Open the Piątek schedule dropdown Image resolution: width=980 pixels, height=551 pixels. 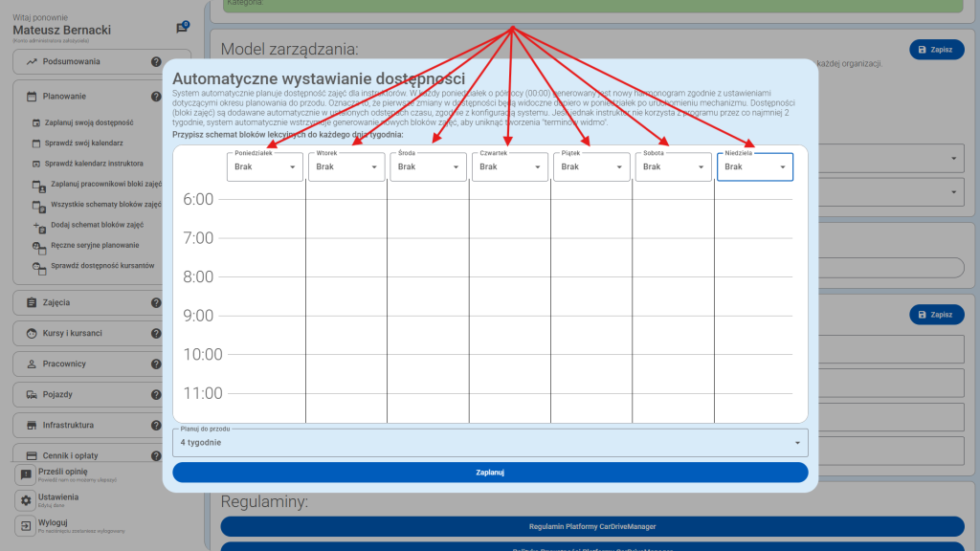click(x=591, y=167)
